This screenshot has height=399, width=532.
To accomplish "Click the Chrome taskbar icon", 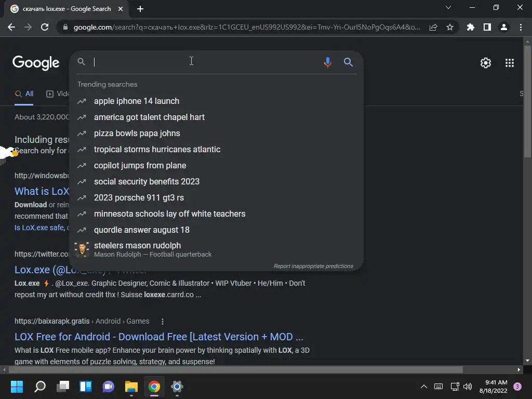I will [154, 387].
